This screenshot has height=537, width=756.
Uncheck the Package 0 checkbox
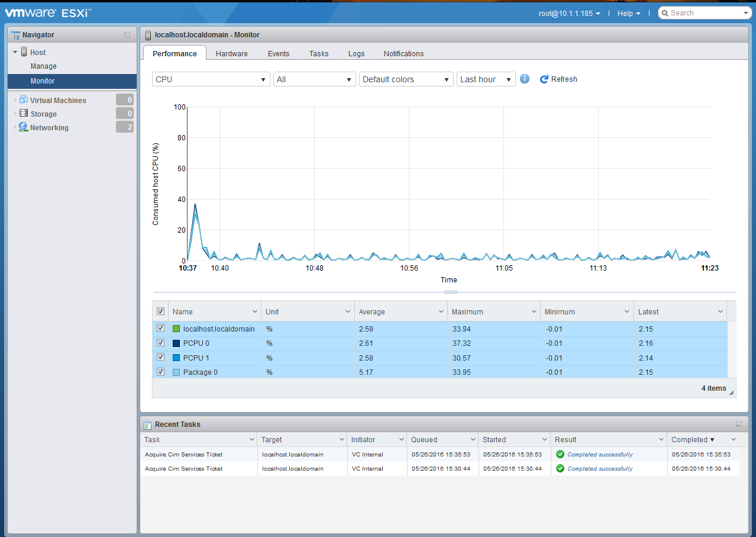coord(160,371)
